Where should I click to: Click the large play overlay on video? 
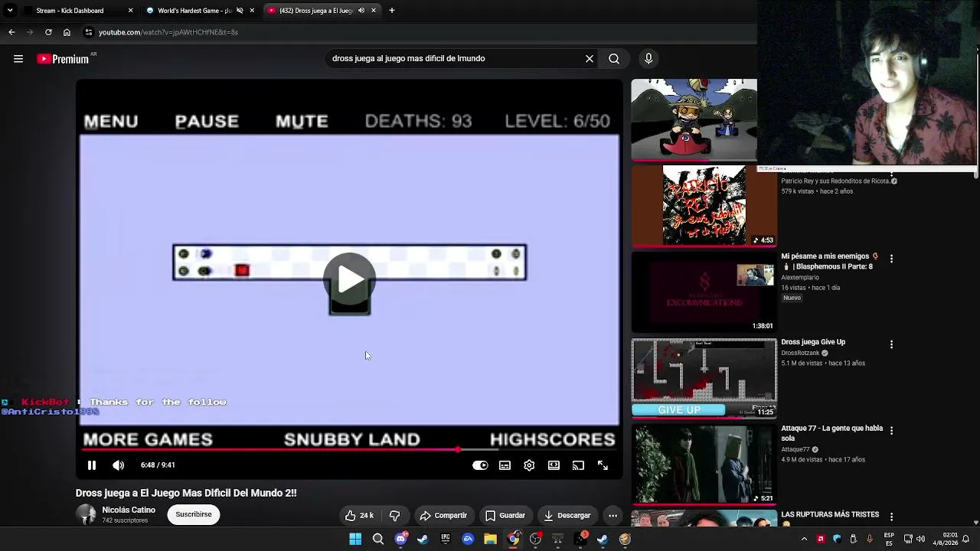350,279
